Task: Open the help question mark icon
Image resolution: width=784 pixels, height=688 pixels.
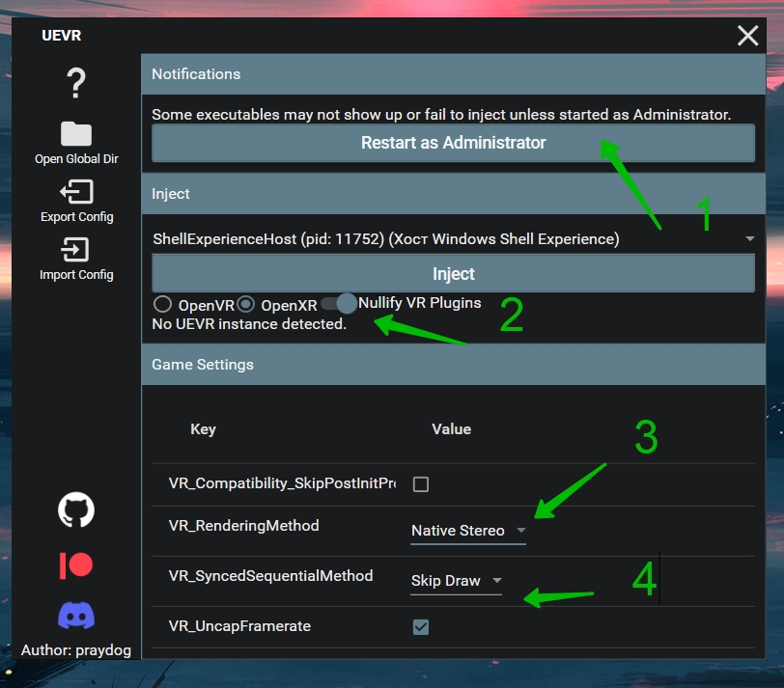Action: click(76, 83)
